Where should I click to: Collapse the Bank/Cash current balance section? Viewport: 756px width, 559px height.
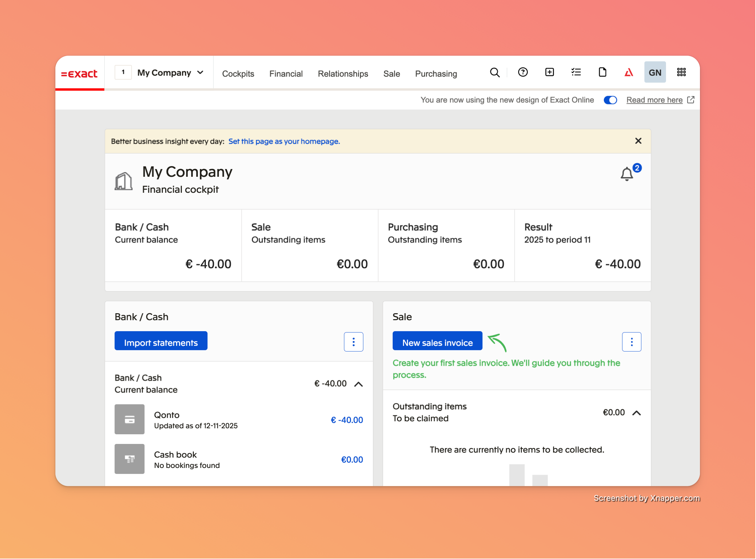coord(359,384)
